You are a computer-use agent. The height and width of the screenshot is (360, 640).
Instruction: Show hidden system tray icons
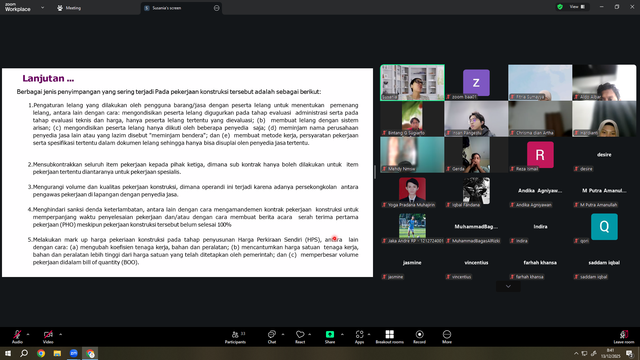[x=576, y=353]
